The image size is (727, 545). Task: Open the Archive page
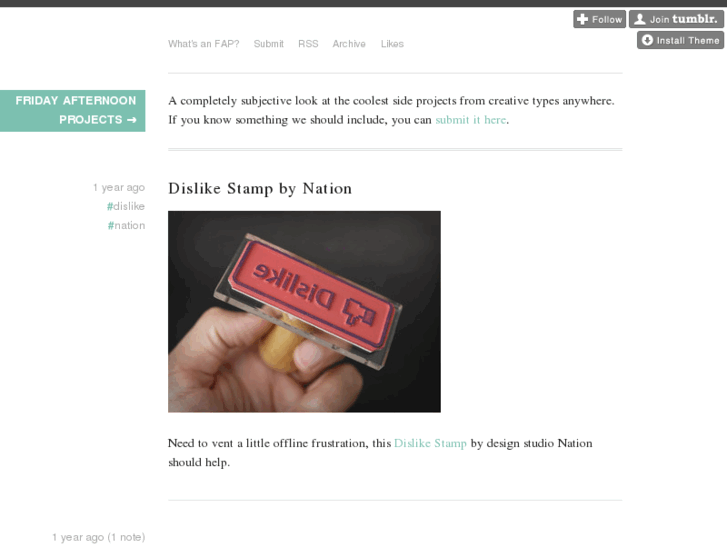coord(349,44)
